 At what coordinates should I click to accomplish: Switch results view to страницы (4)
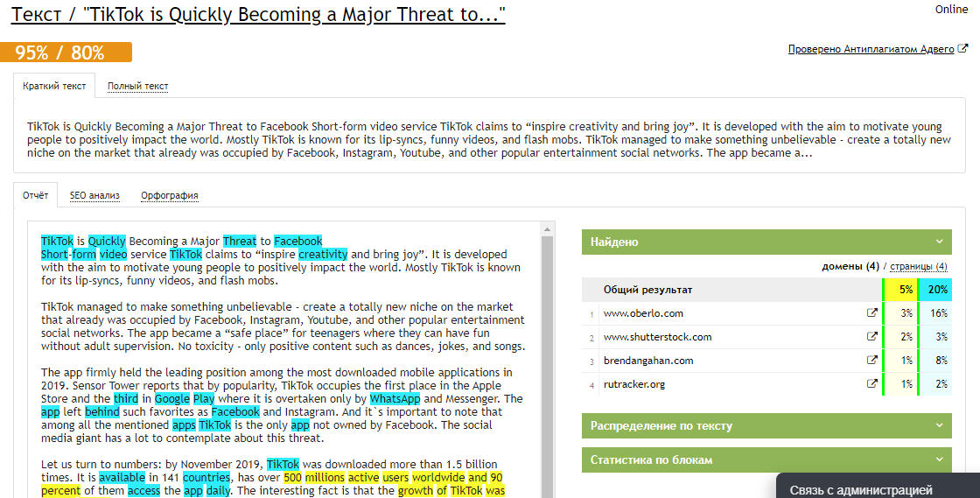[918, 266]
